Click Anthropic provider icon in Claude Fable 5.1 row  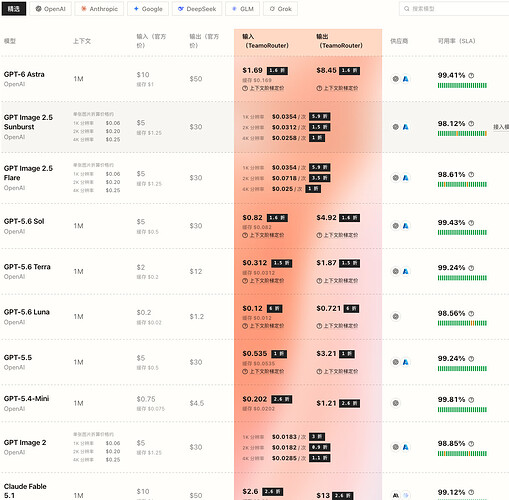coord(395,495)
